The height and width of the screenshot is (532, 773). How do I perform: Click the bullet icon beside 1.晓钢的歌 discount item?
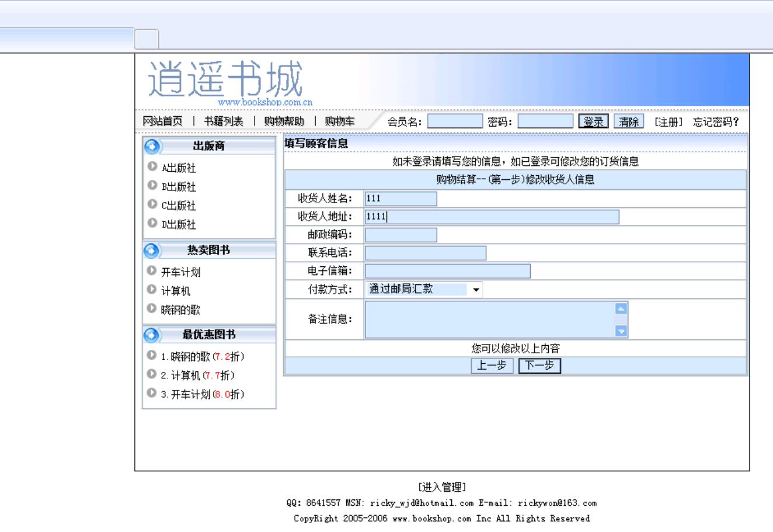(152, 355)
